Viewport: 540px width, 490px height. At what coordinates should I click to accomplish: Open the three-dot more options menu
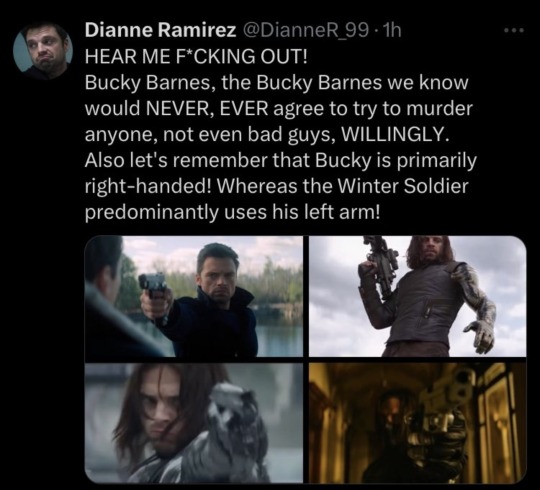pos(513,31)
